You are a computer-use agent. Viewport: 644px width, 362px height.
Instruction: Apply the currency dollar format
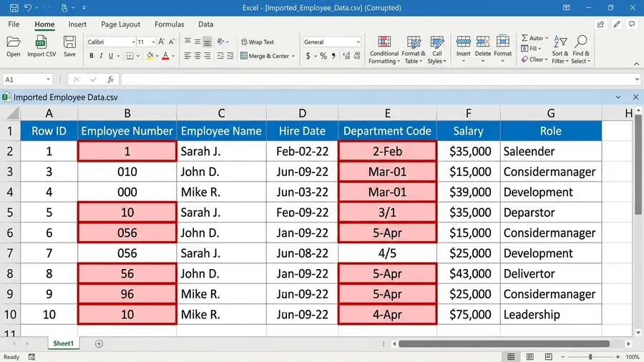[308, 56]
